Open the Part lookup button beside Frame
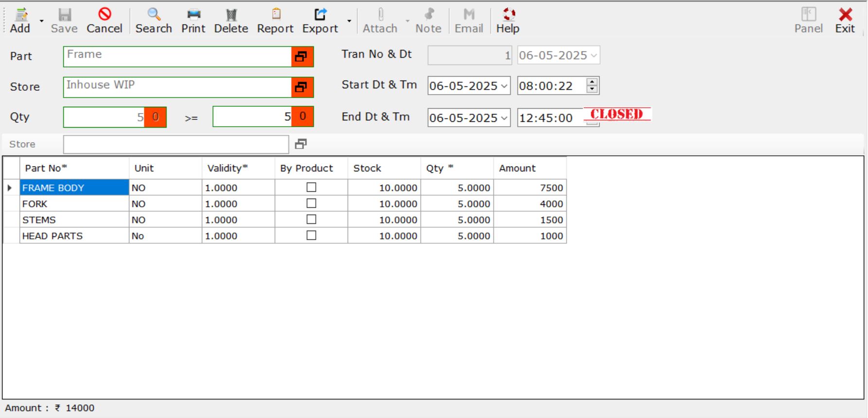868x418 pixels. pos(302,57)
